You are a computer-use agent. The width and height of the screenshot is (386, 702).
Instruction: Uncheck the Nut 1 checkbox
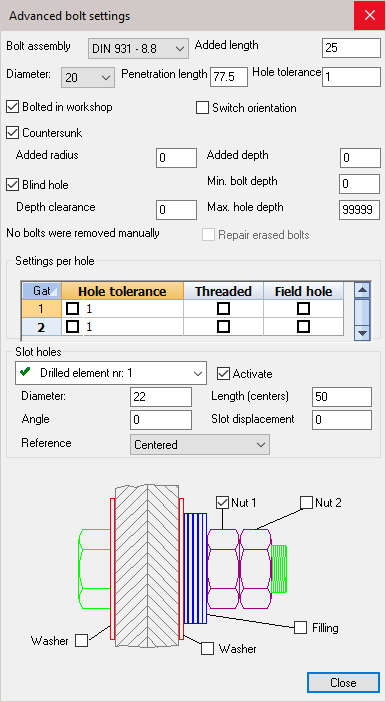pos(223,502)
